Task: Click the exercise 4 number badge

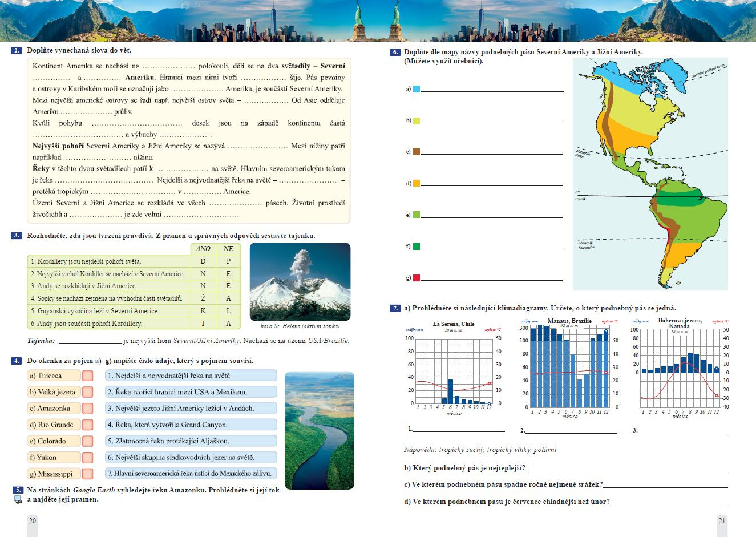Action: point(17,361)
